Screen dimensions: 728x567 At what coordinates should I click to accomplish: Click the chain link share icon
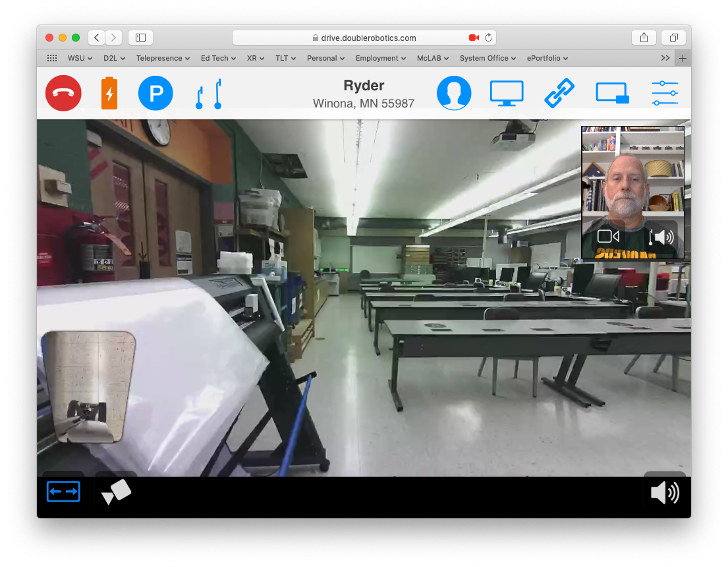[559, 94]
